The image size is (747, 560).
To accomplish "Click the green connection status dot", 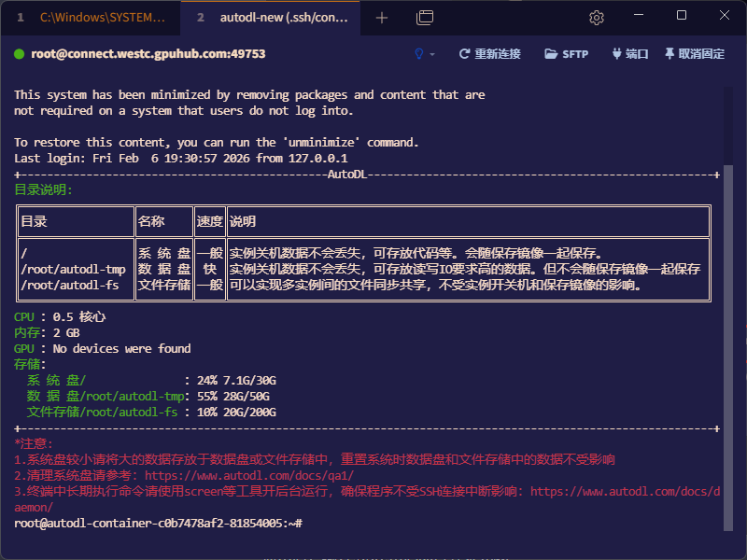I will [x=17, y=53].
